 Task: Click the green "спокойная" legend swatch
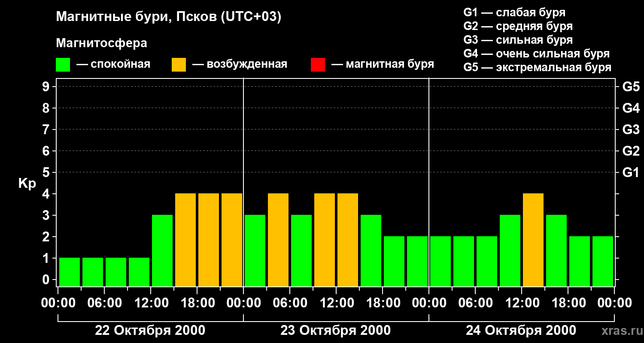coord(63,65)
